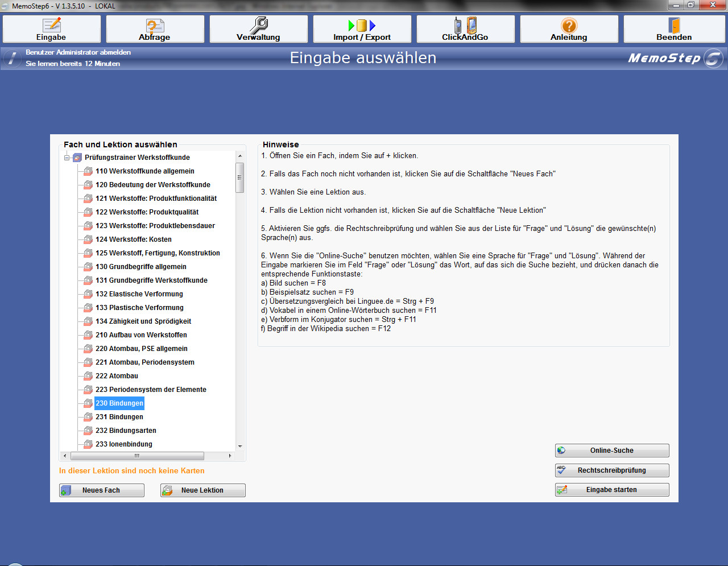Launch ClickAndGo mobile phones button

(465, 29)
